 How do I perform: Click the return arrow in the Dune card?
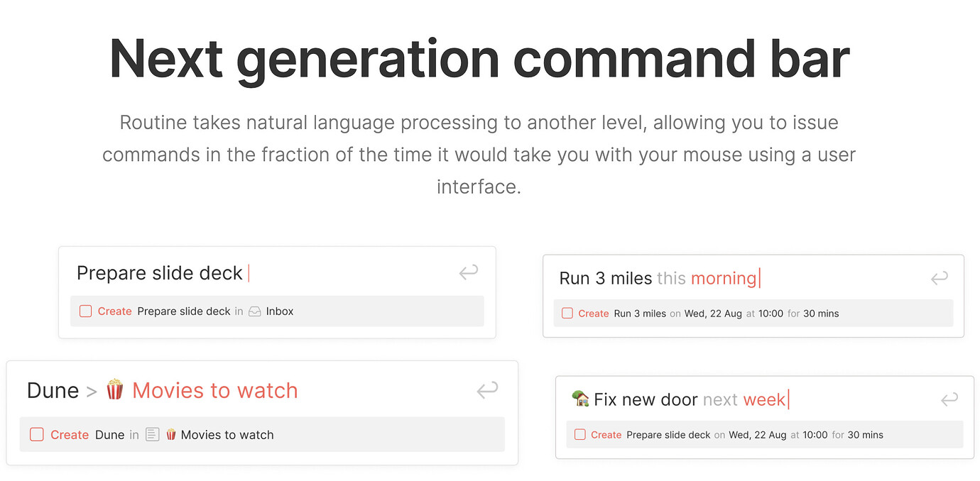tap(487, 390)
